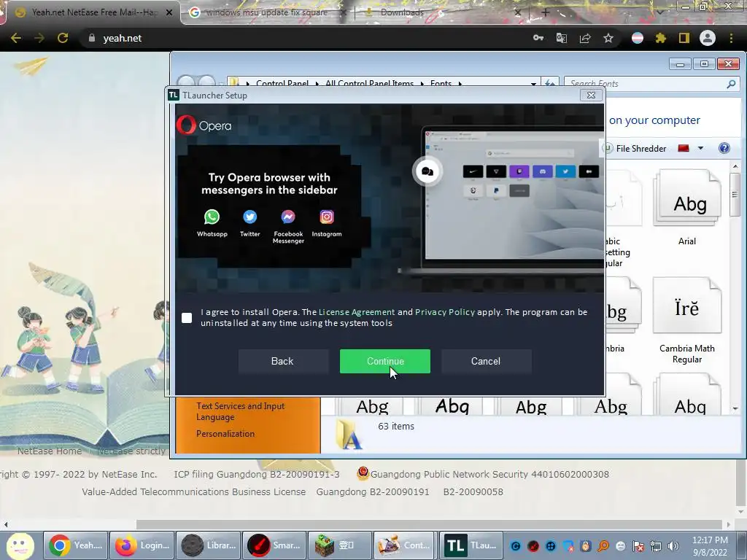Toggle the Chrome side panel icon
747x560 pixels.
click(684, 38)
